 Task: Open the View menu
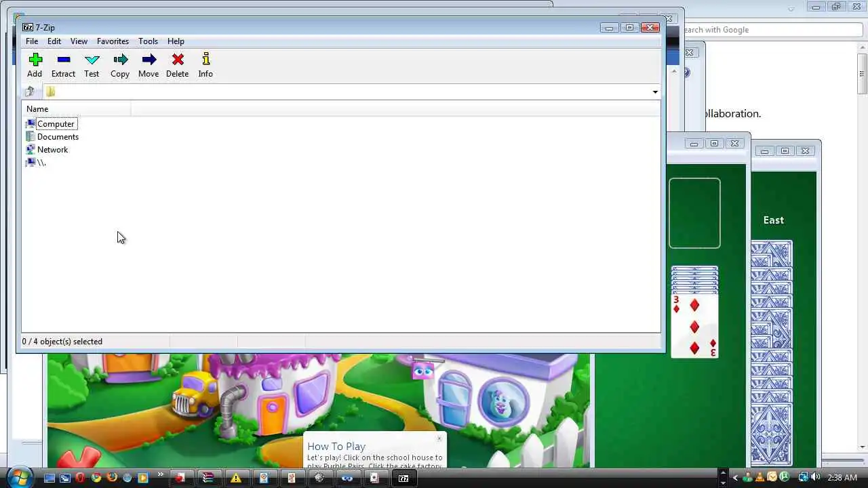[79, 41]
